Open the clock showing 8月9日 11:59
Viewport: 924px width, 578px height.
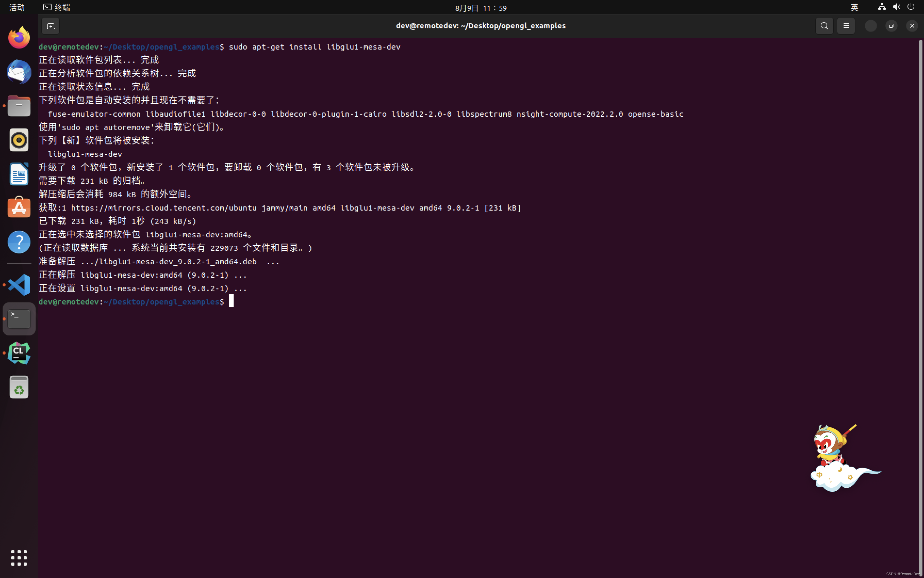(481, 8)
